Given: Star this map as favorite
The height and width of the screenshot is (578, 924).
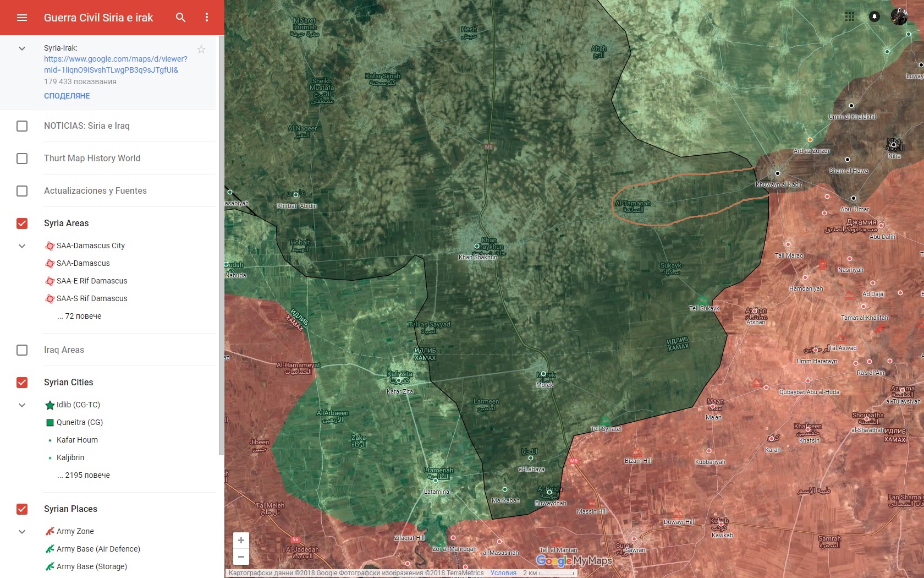Looking at the screenshot, I should pos(201,50).
